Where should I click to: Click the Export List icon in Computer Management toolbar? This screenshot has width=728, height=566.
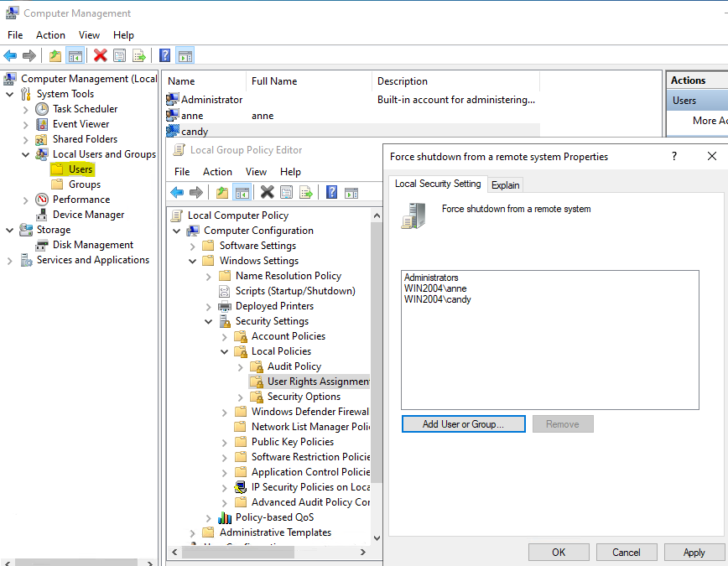(138, 55)
